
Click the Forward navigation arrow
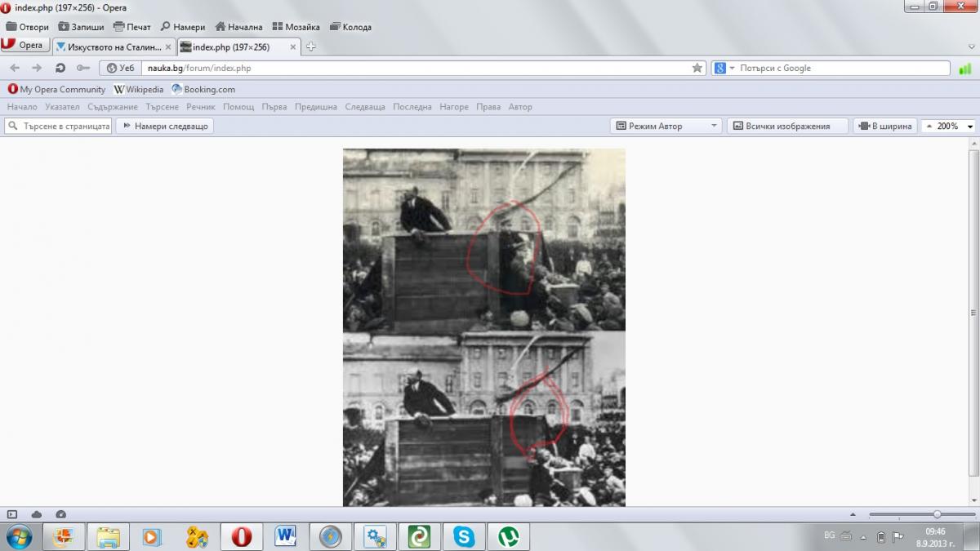37,68
